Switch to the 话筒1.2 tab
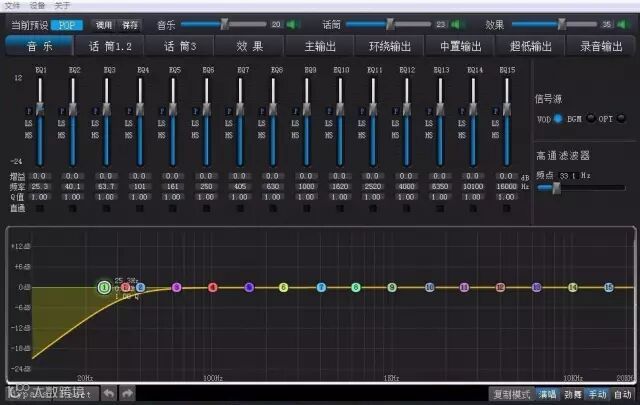 (110, 46)
